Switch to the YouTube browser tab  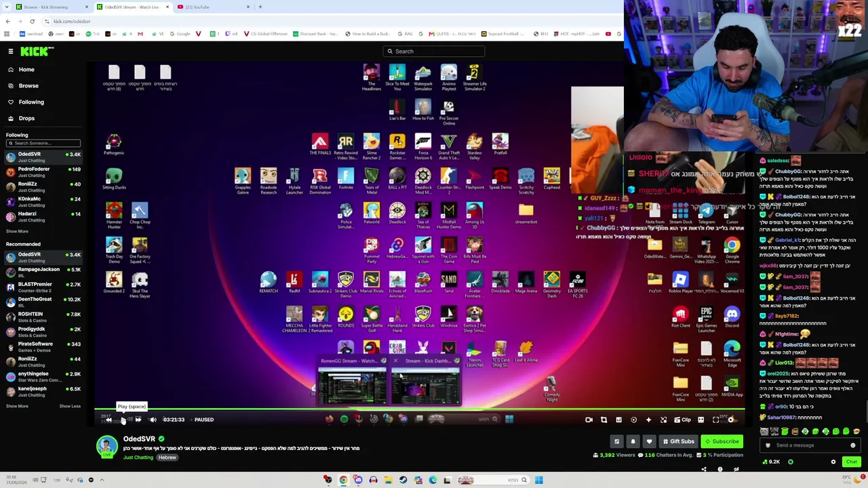[213, 7]
